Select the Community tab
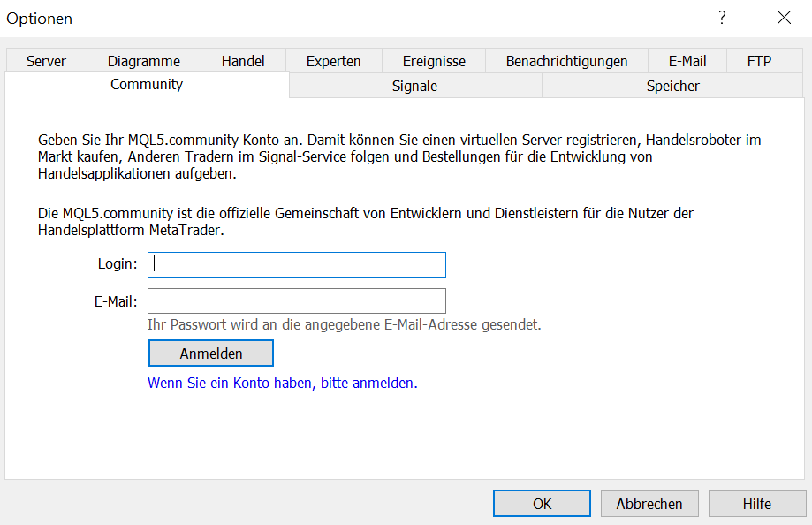812x525 pixels. click(147, 85)
